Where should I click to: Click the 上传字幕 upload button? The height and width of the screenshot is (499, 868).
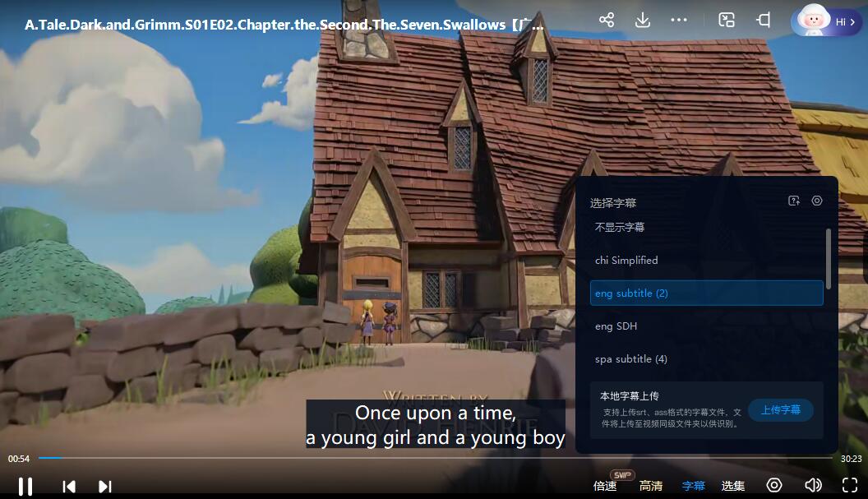(781, 410)
